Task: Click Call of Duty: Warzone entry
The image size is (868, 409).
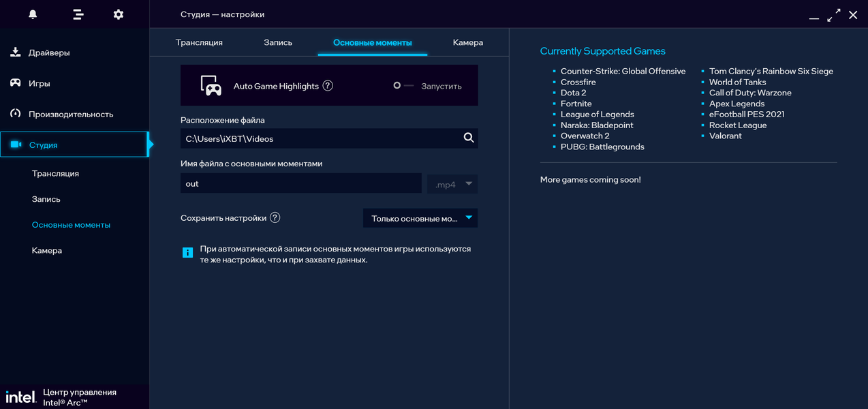Action: pyautogui.click(x=750, y=93)
